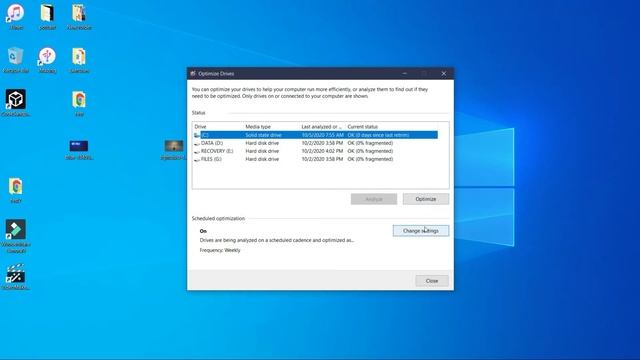Screen dimensions: 640x360
Task: Open Change settings for scheduled optimization
Action: pos(421,231)
